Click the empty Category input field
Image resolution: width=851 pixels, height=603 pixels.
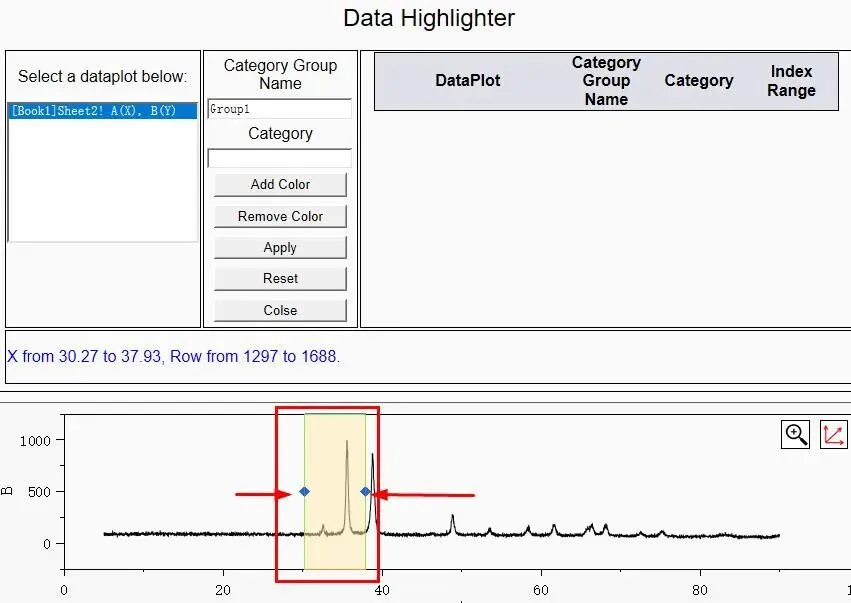pyautogui.click(x=280, y=158)
